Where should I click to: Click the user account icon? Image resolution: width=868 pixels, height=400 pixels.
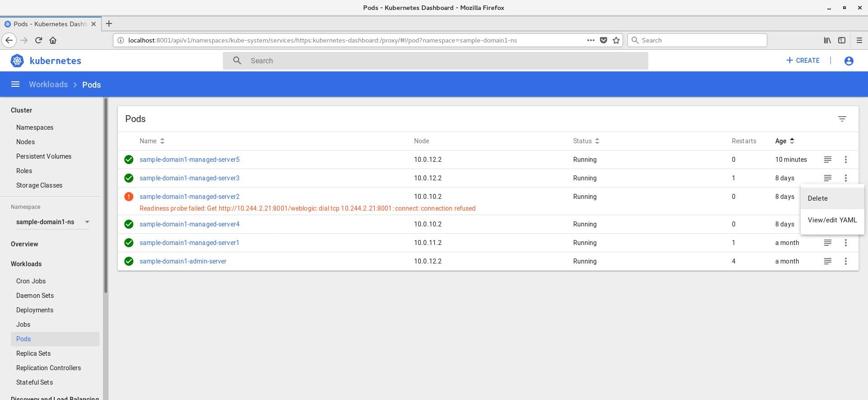click(x=849, y=61)
